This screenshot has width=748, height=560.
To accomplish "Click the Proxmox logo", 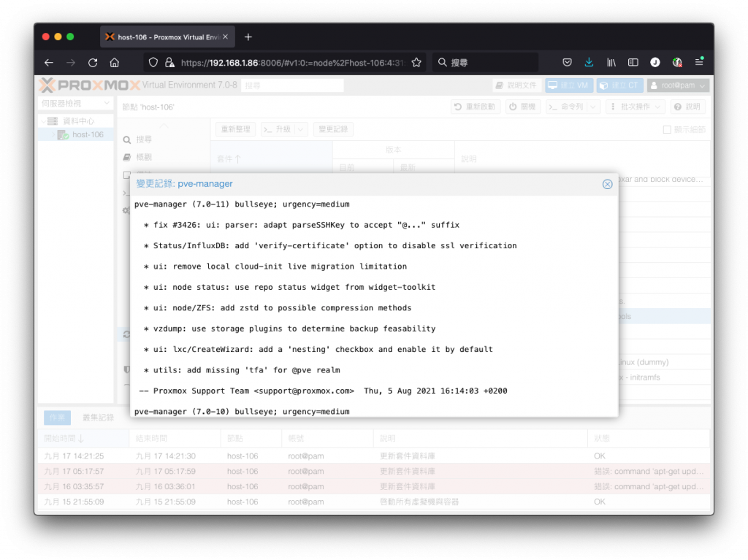I will (88, 85).
